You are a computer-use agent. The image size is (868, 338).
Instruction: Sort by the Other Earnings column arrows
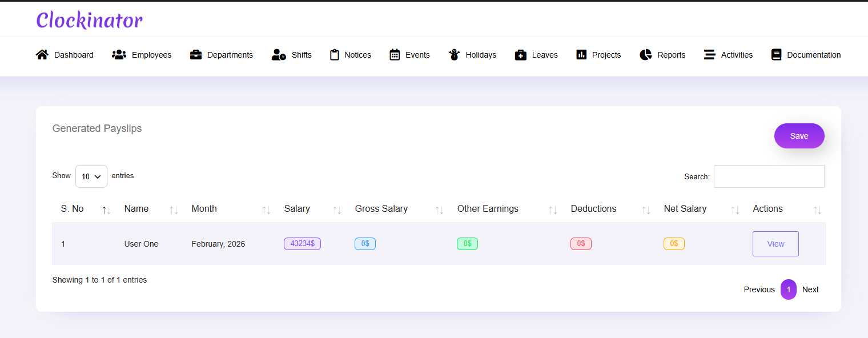(553, 210)
